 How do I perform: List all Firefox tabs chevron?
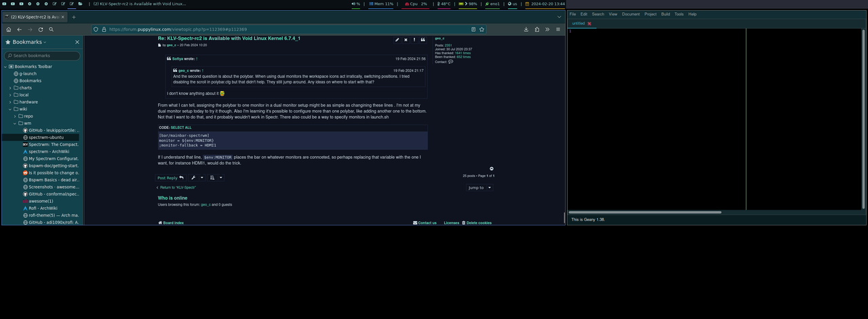click(x=559, y=16)
